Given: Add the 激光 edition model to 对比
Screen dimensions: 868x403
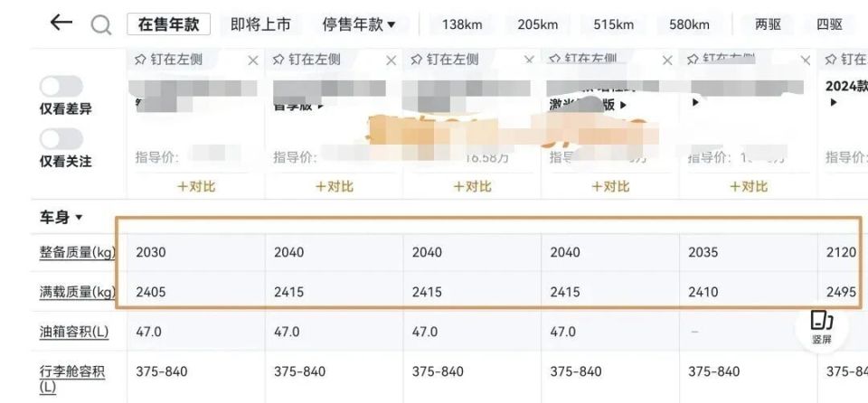Looking at the screenshot, I should pos(610,186).
